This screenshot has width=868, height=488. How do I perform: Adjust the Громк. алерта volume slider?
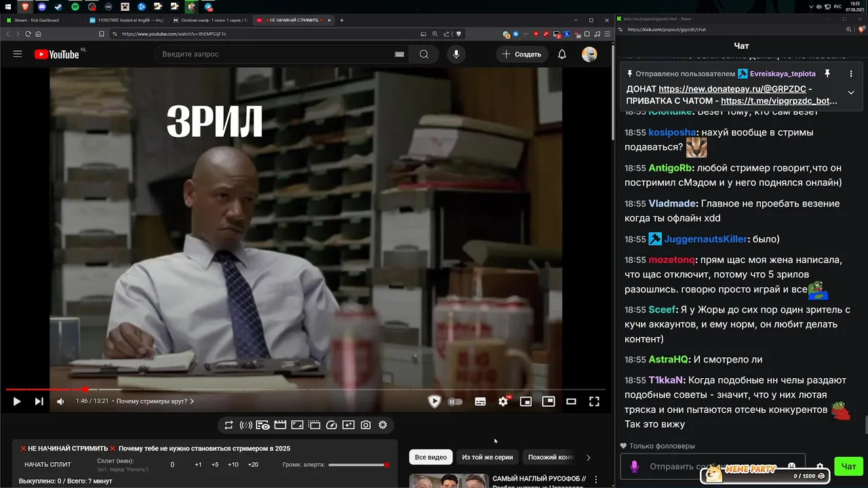[x=358, y=465]
